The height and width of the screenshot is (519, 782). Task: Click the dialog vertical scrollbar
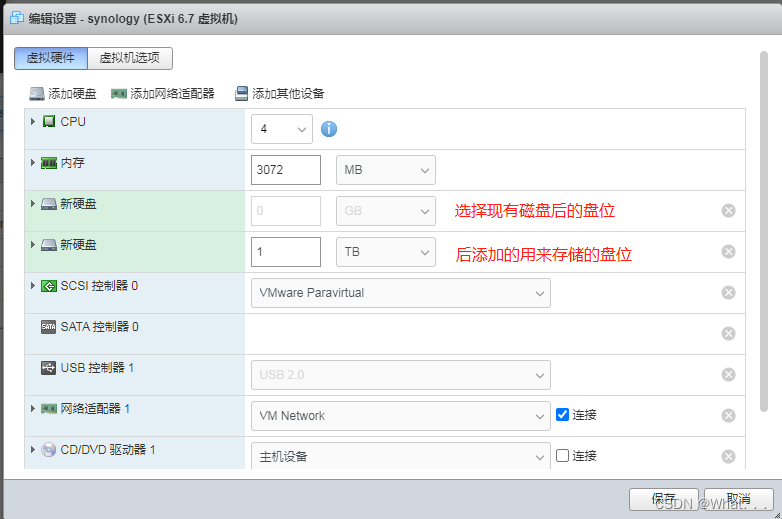tap(764, 231)
